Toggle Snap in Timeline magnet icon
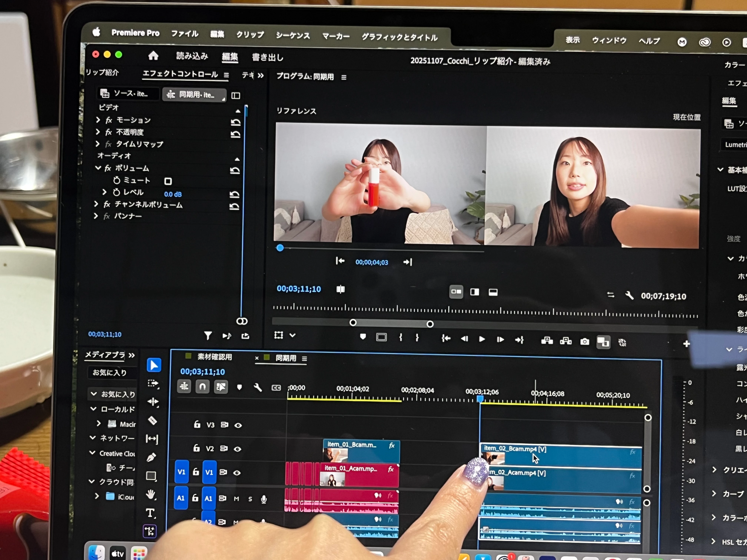 (x=202, y=386)
